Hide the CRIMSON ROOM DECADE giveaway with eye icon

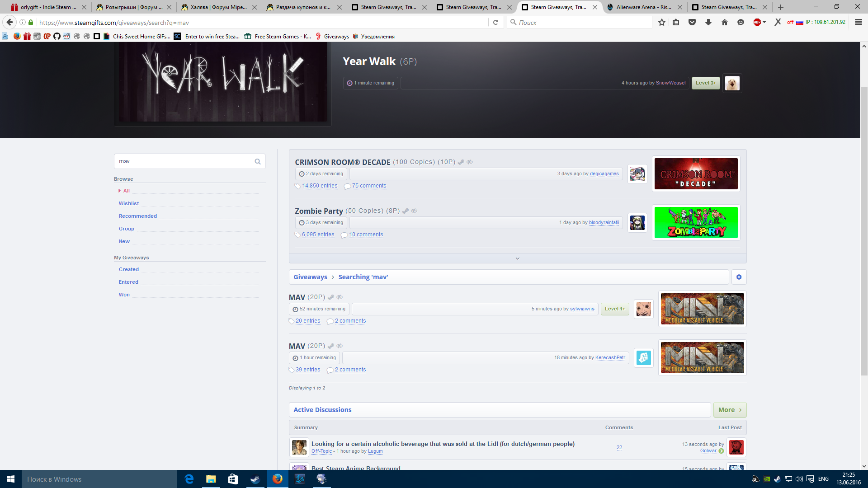pyautogui.click(x=470, y=162)
